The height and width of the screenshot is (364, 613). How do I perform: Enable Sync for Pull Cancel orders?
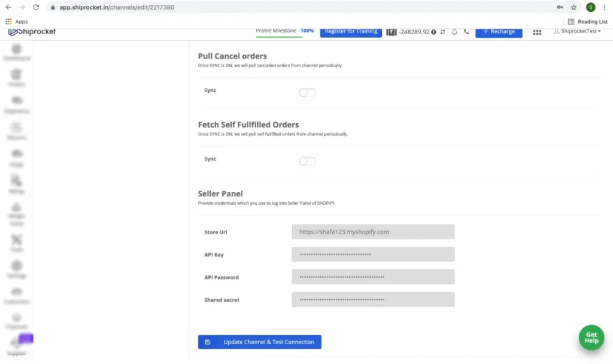306,92
